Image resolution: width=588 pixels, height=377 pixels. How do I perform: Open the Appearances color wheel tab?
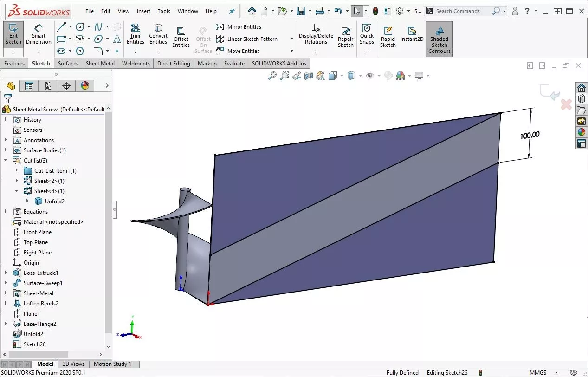point(84,85)
